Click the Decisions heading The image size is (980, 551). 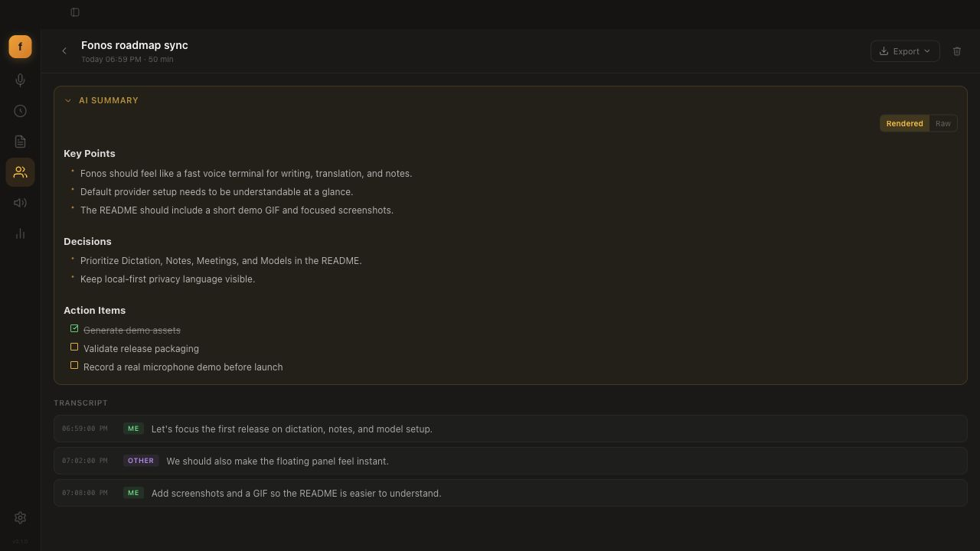tap(87, 242)
